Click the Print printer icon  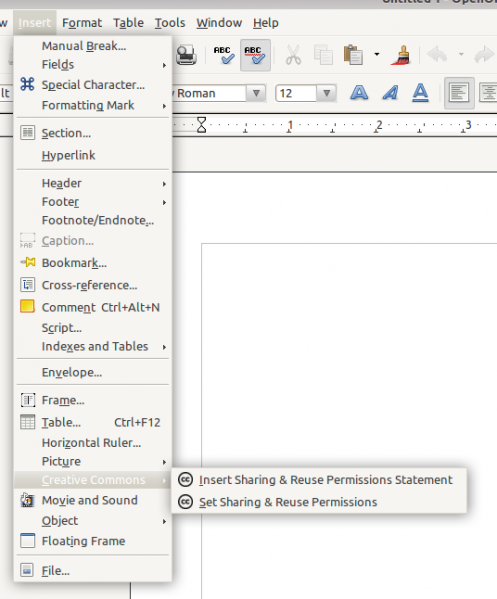(186, 55)
